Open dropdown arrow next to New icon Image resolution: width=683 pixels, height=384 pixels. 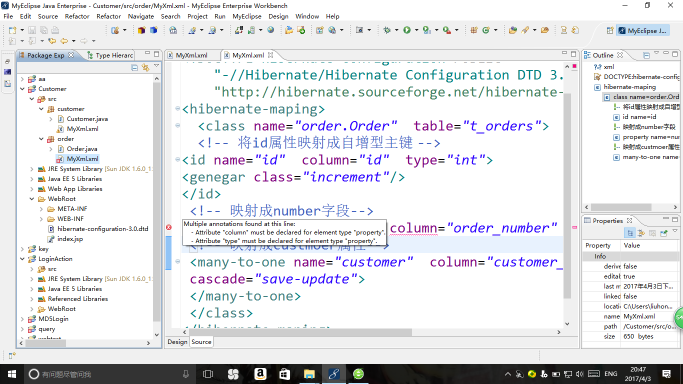22,30
